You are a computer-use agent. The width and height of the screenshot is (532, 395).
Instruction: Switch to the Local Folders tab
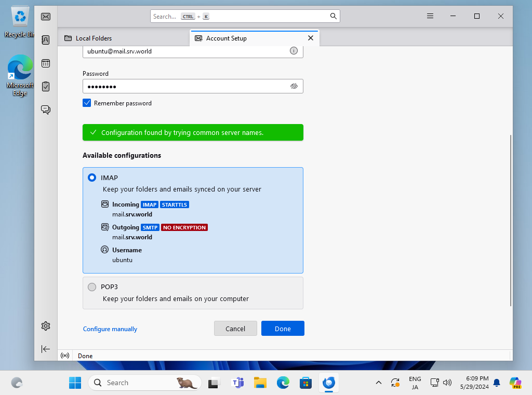pyautogui.click(x=94, y=38)
